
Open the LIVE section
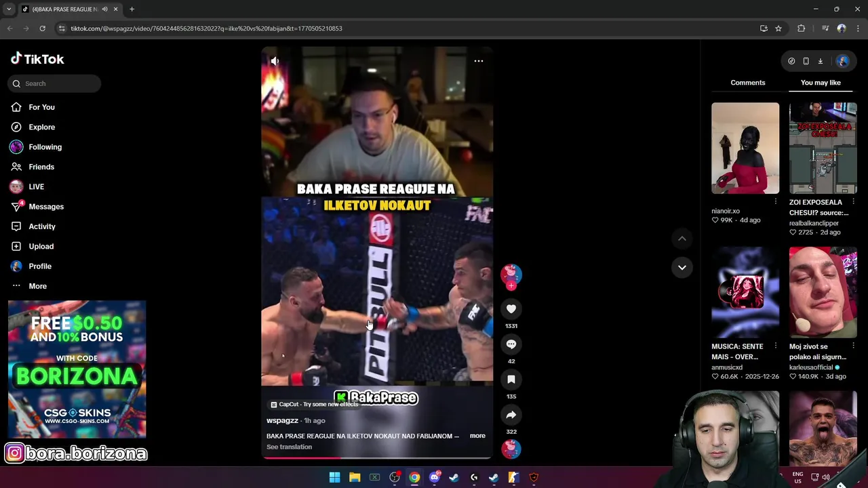point(36,186)
